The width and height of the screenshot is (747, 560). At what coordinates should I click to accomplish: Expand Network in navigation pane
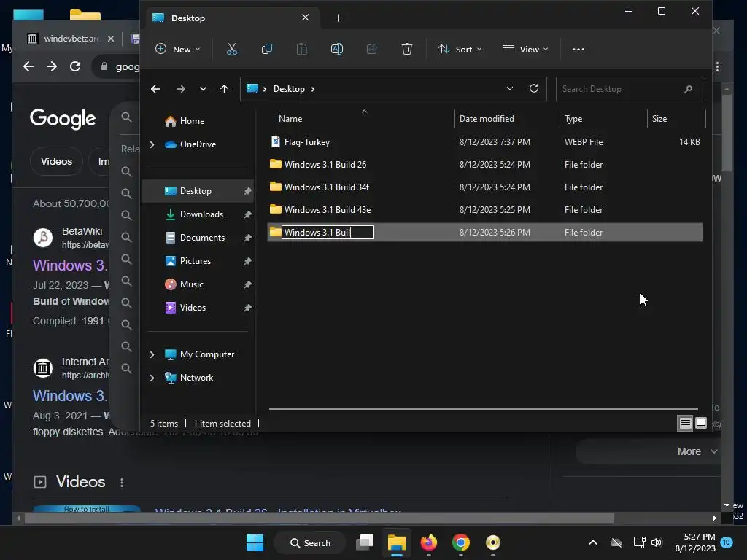click(x=152, y=378)
